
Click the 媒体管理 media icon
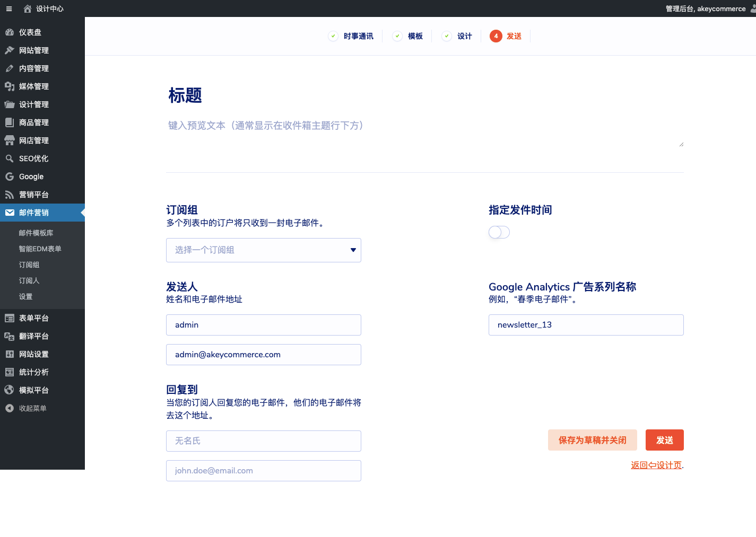pos(10,86)
